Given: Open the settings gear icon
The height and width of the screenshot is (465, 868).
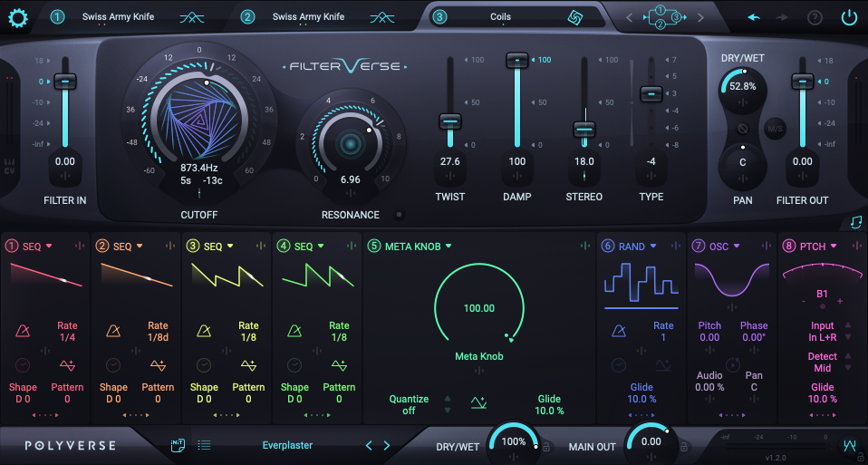Looking at the screenshot, I should pyautogui.click(x=18, y=18).
